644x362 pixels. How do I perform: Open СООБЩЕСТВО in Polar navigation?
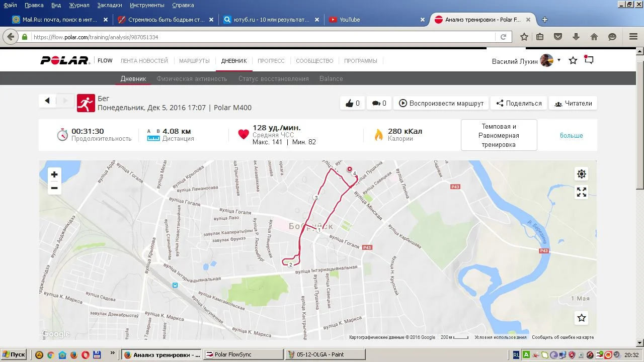[314, 61]
